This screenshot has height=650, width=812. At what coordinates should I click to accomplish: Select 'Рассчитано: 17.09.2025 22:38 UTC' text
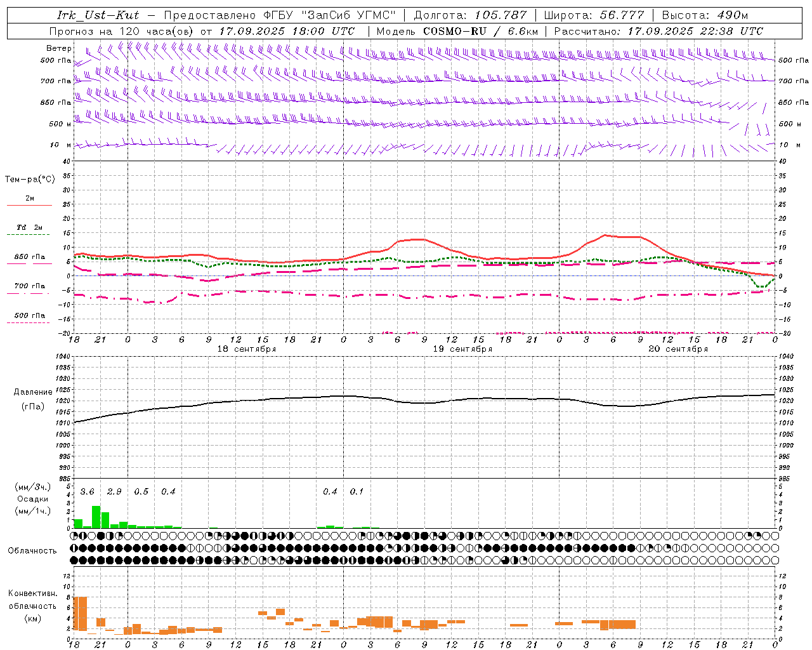[658, 31]
